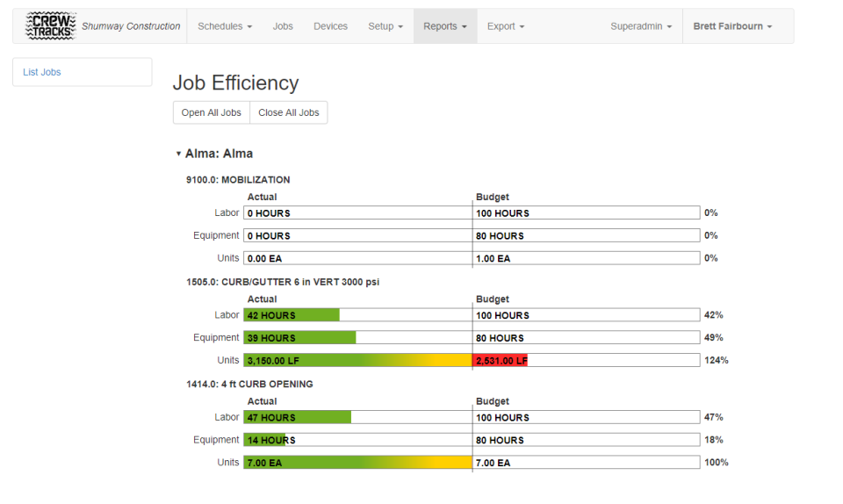Open the Setup dropdown menu

[x=385, y=26]
